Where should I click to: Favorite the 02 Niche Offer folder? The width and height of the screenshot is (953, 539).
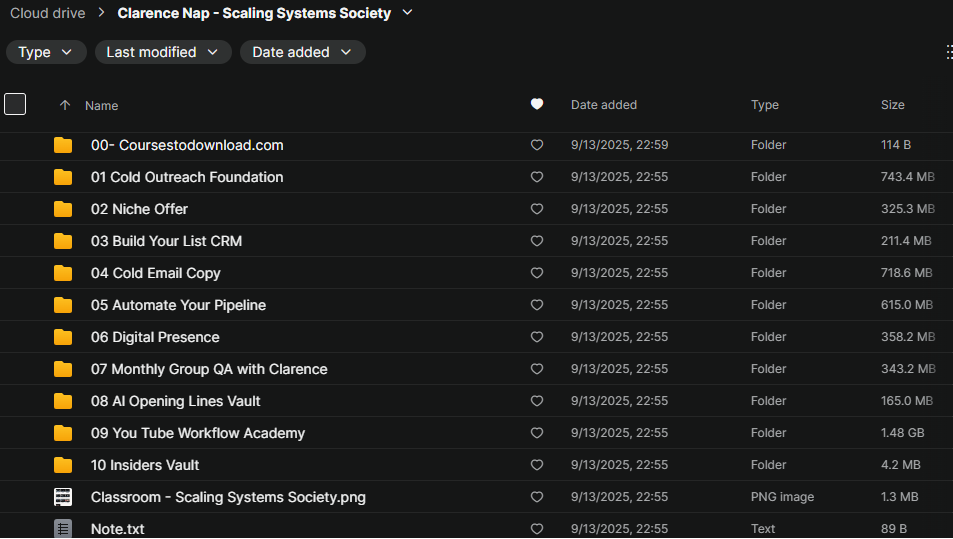tap(537, 209)
